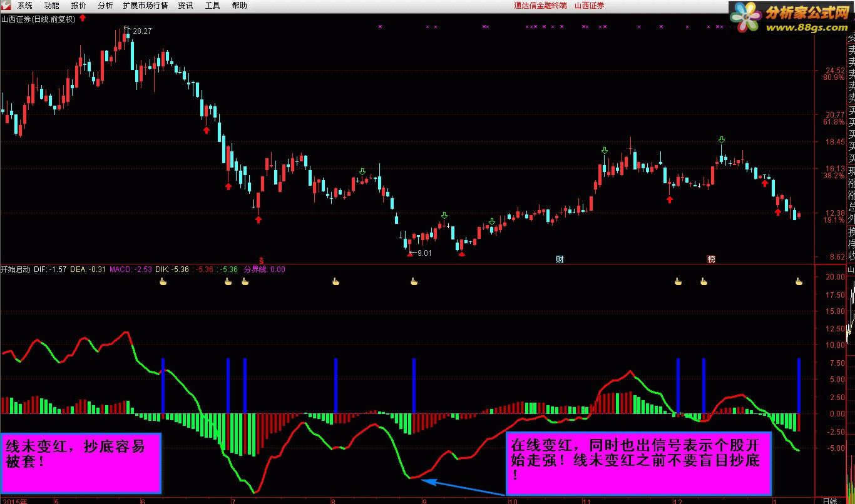Click the leftmost green down-arrow sell signal

click(362, 171)
